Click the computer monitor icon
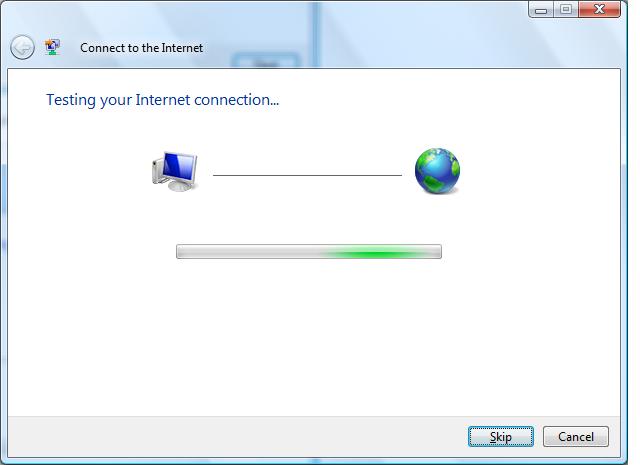The height and width of the screenshot is (465, 640). (175, 171)
